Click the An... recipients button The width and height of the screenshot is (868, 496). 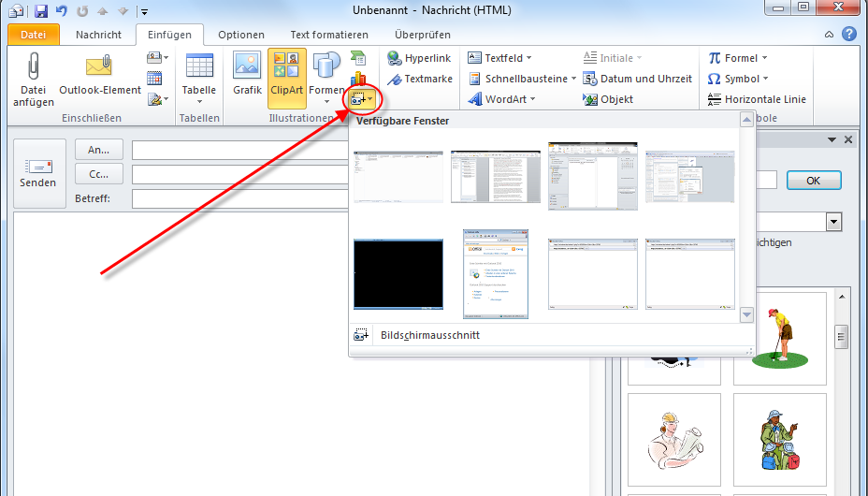click(99, 150)
